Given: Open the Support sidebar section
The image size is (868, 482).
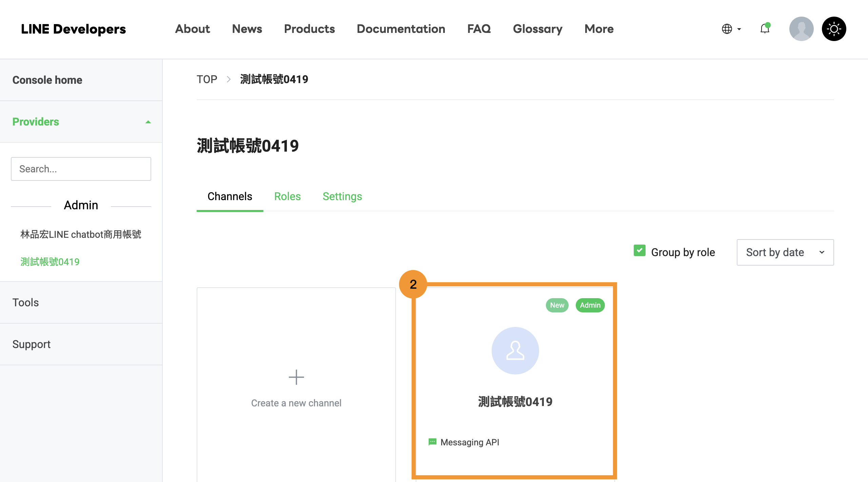Looking at the screenshot, I should tap(81, 344).
